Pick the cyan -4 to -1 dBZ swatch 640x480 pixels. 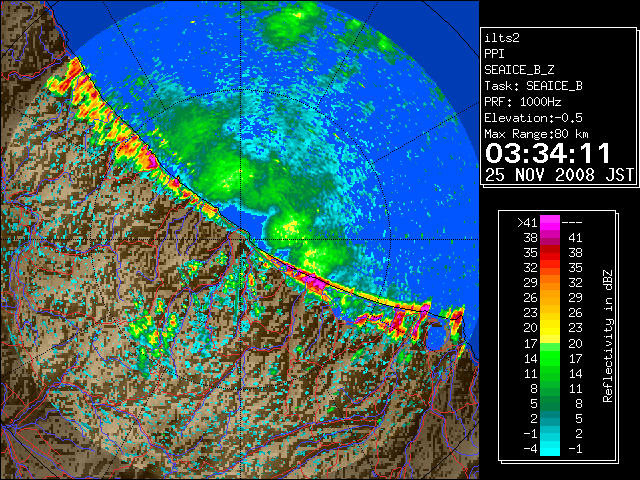[550, 449]
